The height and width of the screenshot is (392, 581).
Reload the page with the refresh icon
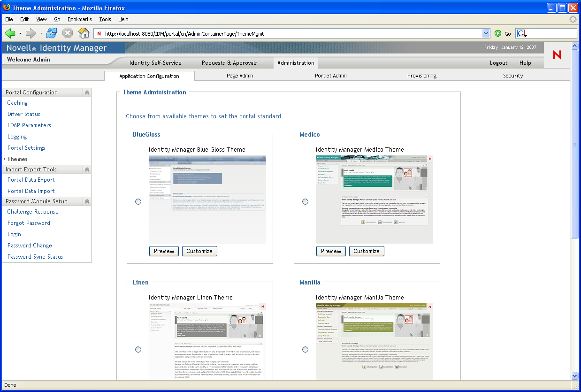pos(52,33)
